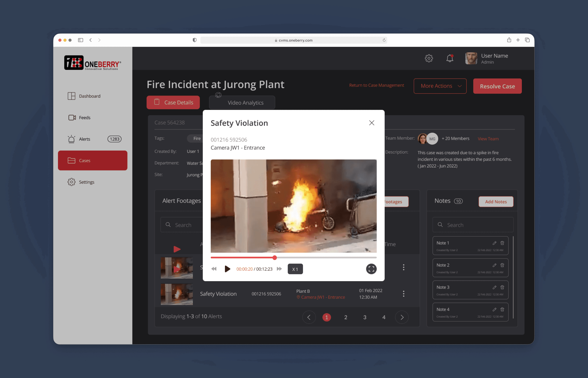Go back in the browser

click(91, 40)
